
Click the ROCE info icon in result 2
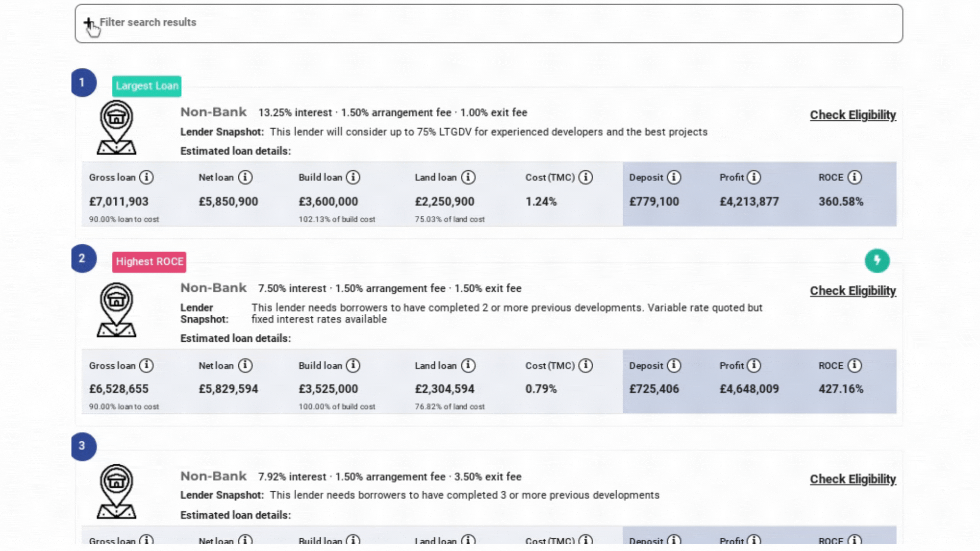(x=855, y=365)
